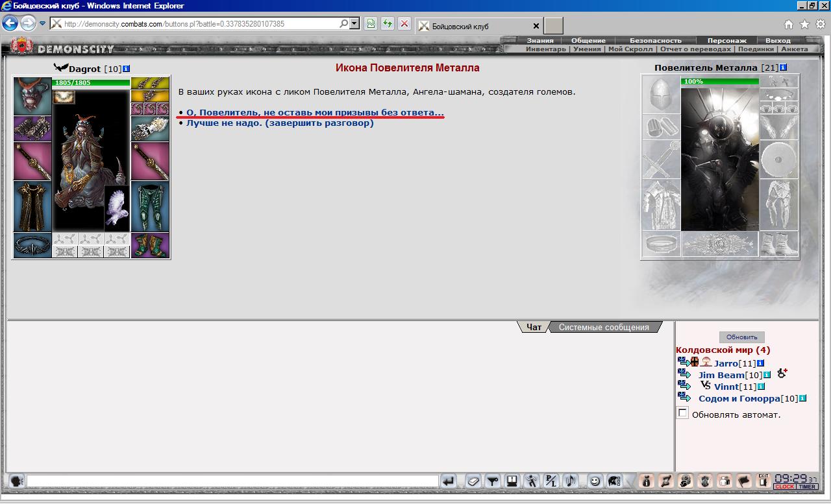The height and width of the screenshot is (504, 831).
Task: Toggle the P/L transliteration icon
Action: tap(551, 481)
